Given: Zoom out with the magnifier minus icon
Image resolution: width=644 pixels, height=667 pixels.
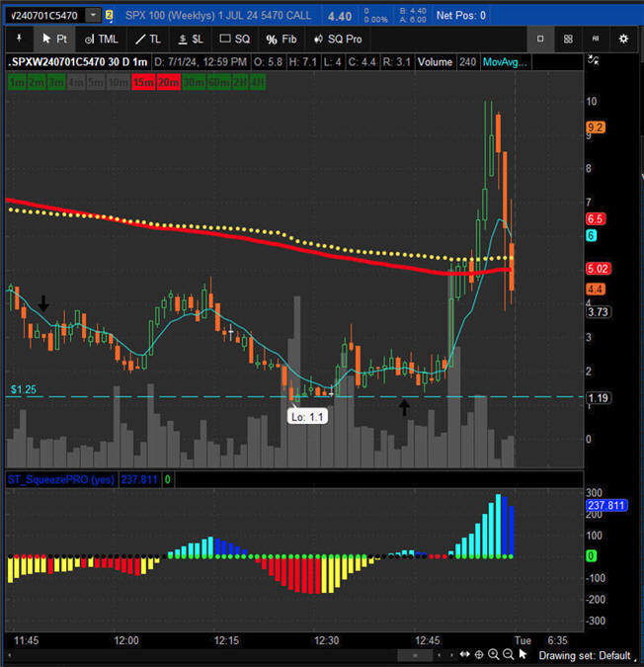Looking at the screenshot, I should coord(508,655).
